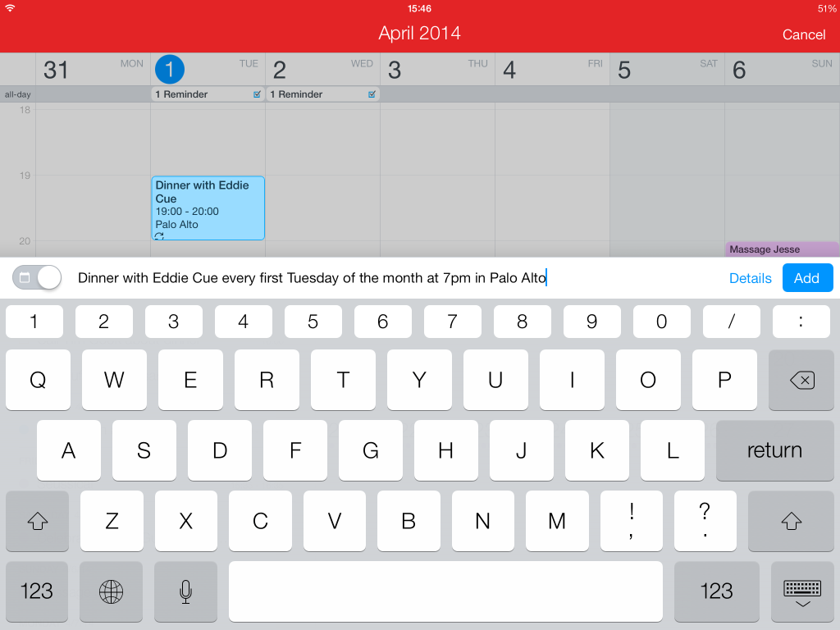Open event Details

click(x=750, y=278)
